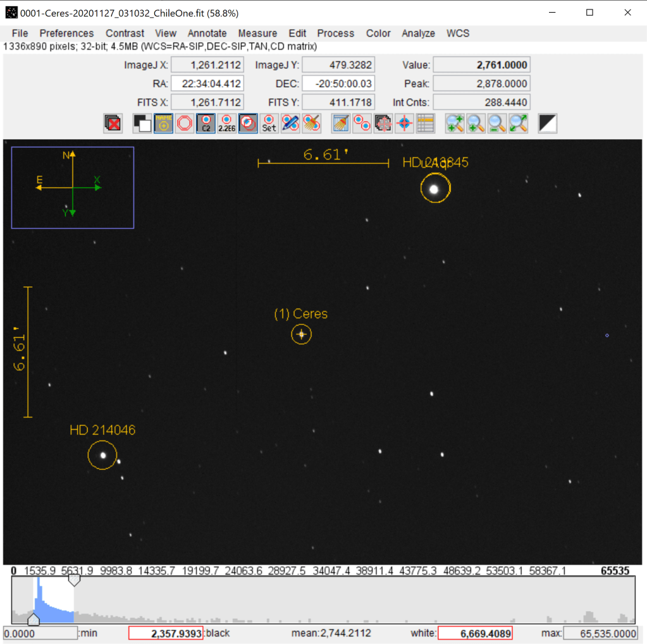
Task: Toggle the red octagon sky annulus display
Action: 185,123
